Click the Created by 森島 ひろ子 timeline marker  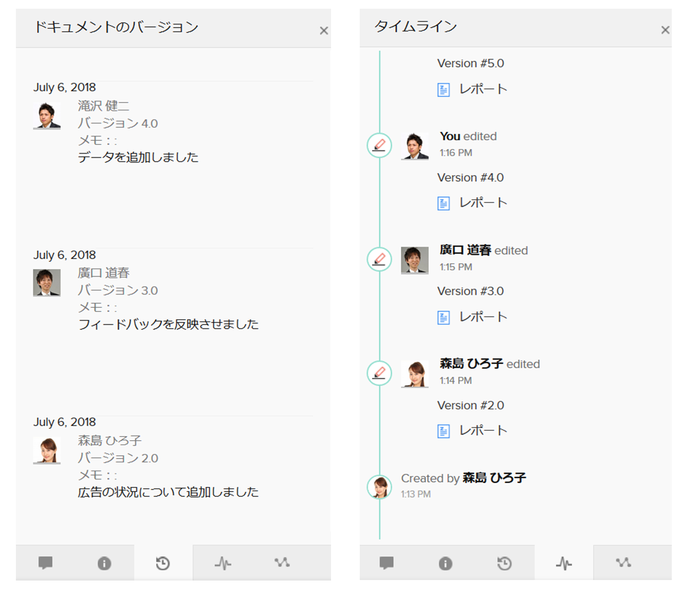(379, 487)
